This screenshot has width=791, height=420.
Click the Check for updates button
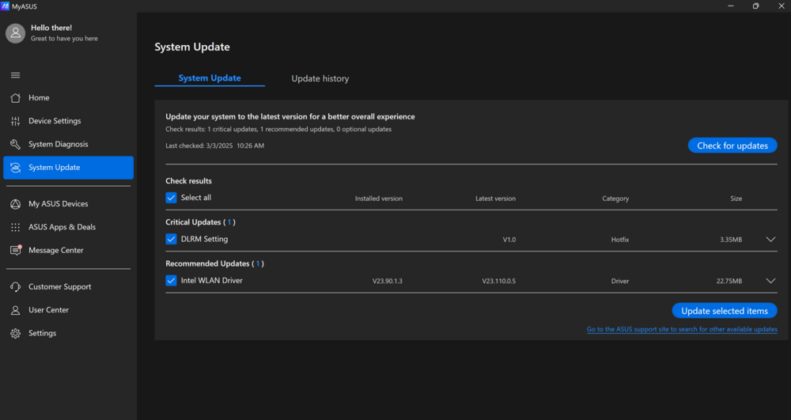pyautogui.click(x=732, y=145)
